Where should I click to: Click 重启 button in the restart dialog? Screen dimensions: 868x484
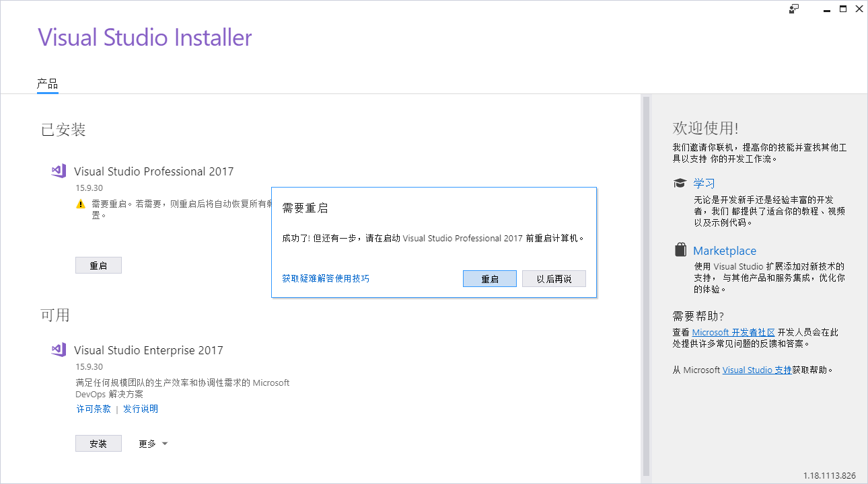click(x=490, y=279)
